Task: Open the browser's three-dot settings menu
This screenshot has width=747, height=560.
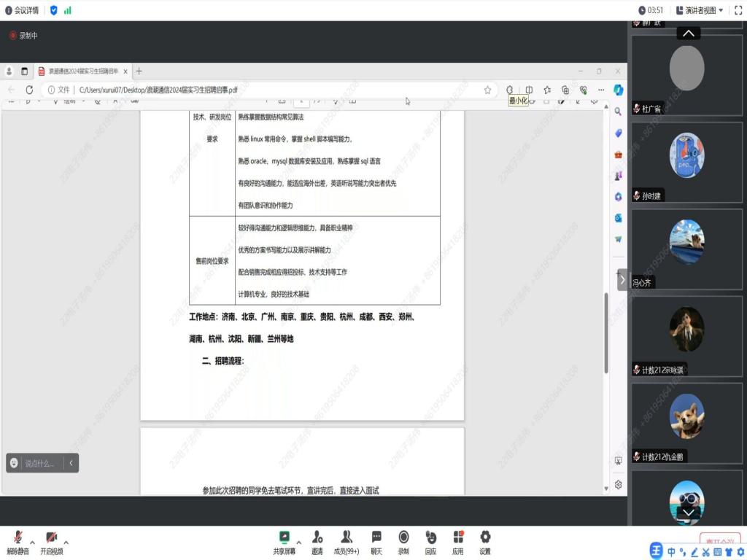Action: click(x=601, y=90)
